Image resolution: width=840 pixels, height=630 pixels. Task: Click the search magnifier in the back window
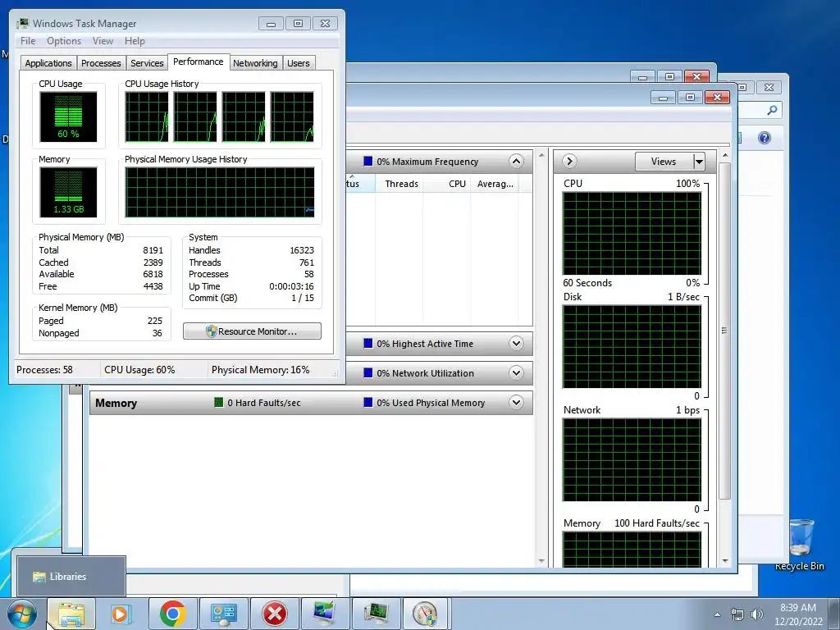(772, 110)
